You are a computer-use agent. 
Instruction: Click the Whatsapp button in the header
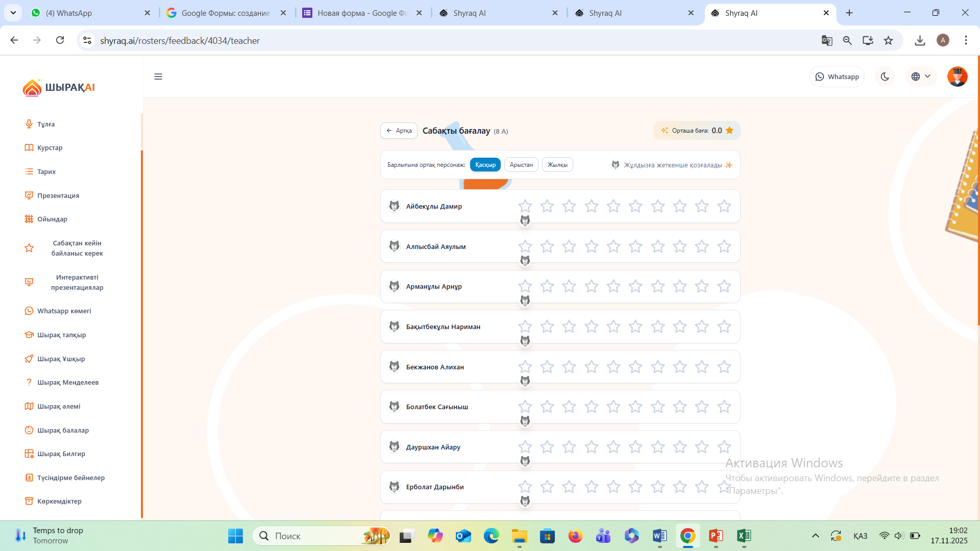(837, 77)
